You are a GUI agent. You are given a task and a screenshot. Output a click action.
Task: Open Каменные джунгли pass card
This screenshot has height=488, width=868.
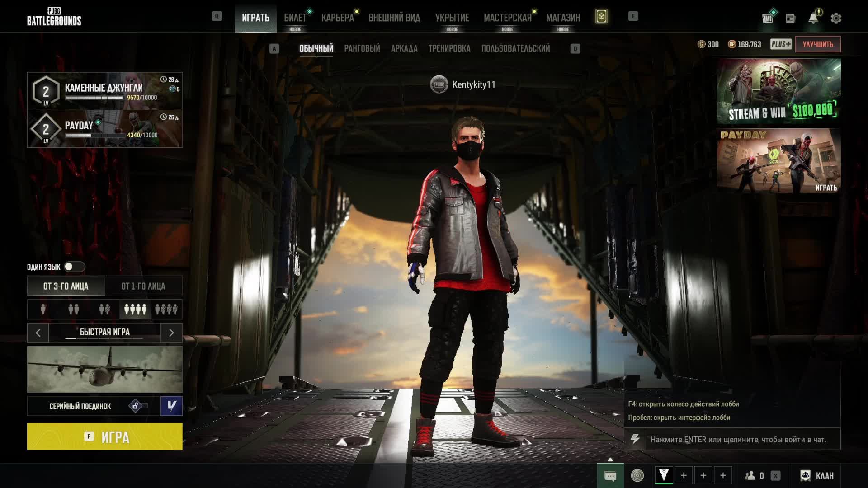tap(105, 91)
